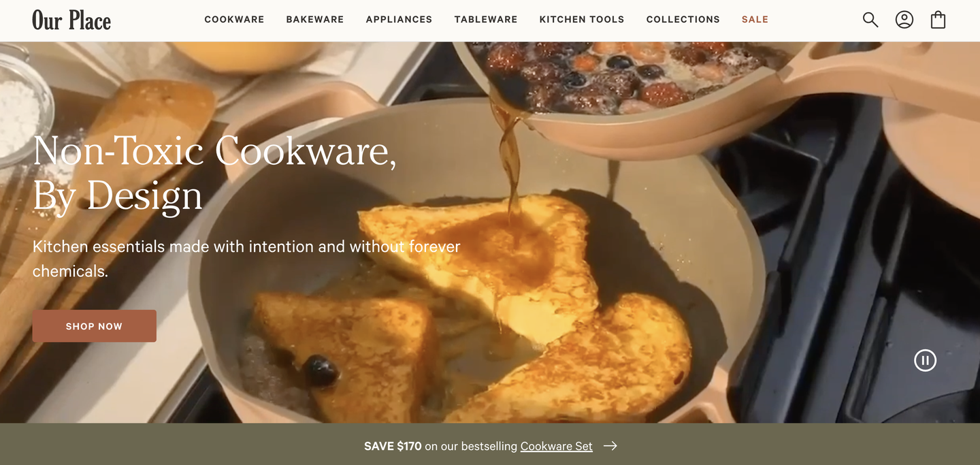Image resolution: width=980 pixels, height=465 pixels.
Task: Open the account profile icon
Action: click(904, 20)
